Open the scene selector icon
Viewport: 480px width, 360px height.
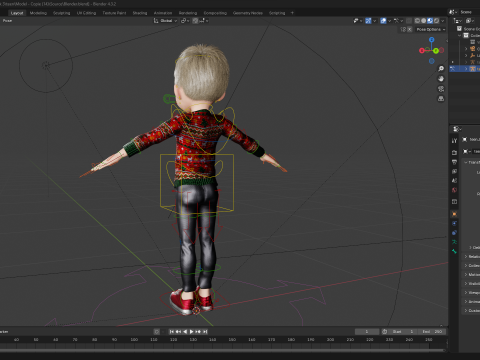[452, 12]
